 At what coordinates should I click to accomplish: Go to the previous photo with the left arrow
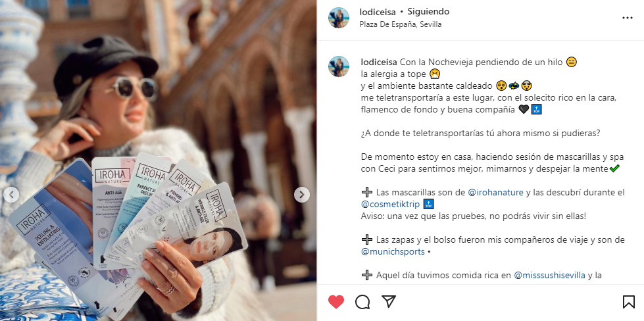tap(11, 195)
